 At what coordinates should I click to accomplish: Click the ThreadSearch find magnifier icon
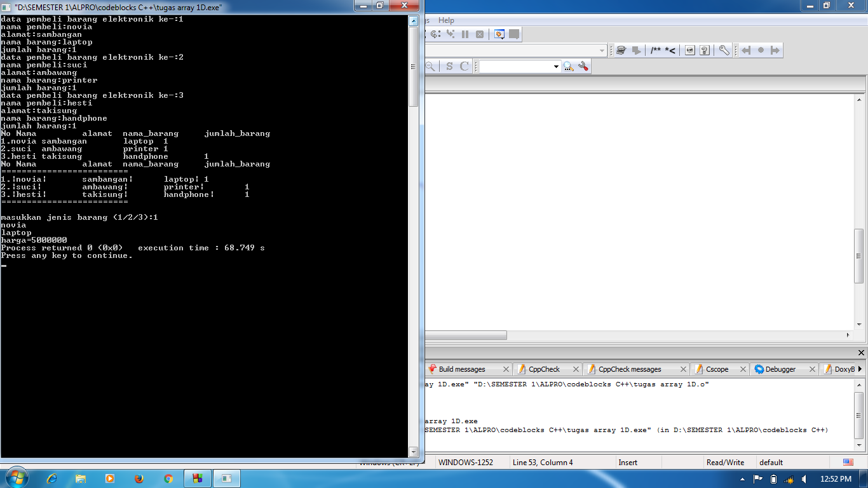(x=568, y=66)
